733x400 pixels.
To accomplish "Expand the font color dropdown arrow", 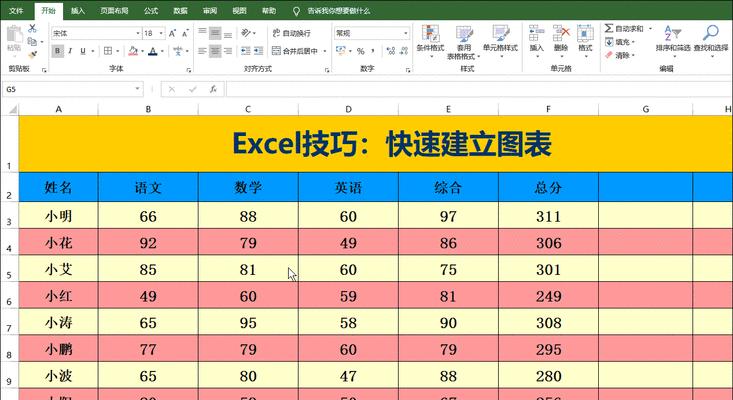I will pyautogui.click(x=162, y=51).
